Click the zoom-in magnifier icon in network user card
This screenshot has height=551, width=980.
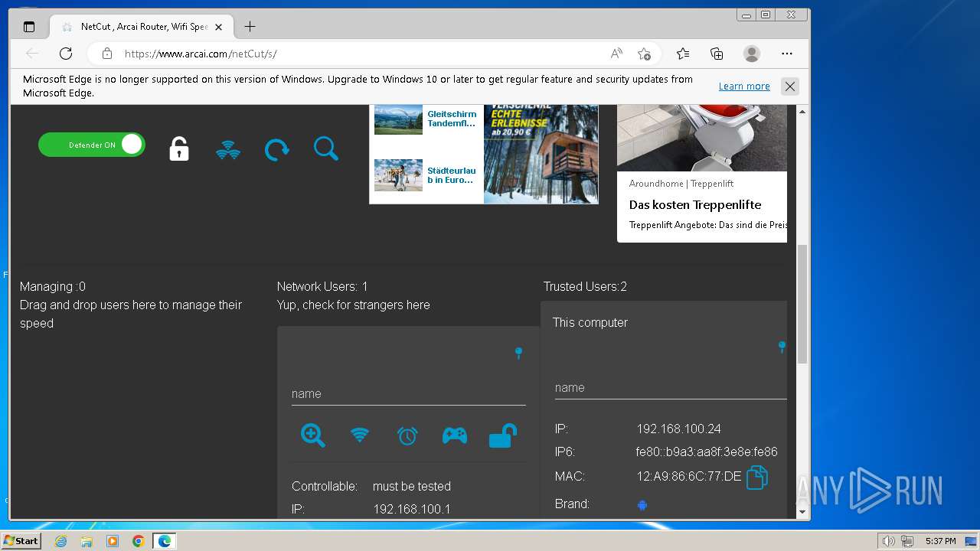312,435
